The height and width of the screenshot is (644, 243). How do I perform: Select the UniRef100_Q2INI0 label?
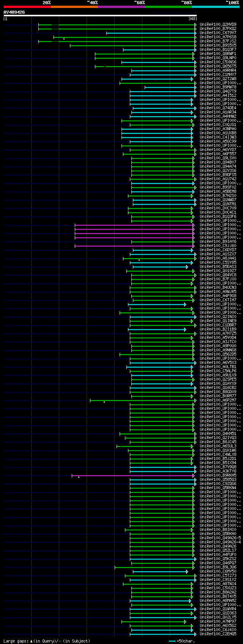pyautogui.click(x=218, y=317)
